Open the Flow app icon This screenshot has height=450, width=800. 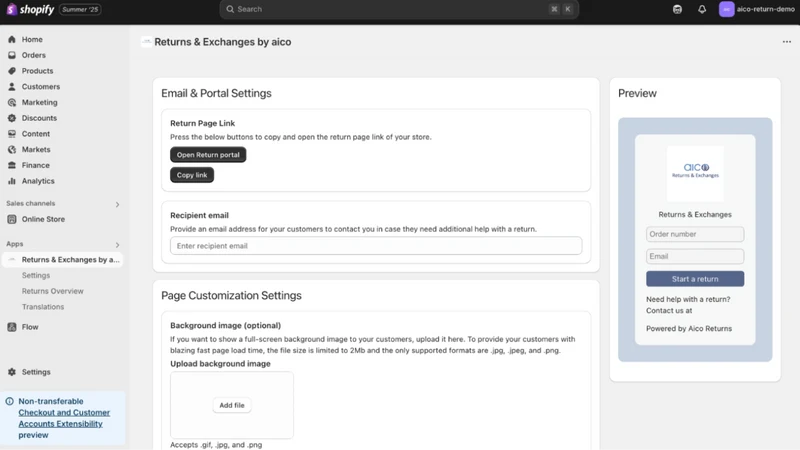pos(12,327)
